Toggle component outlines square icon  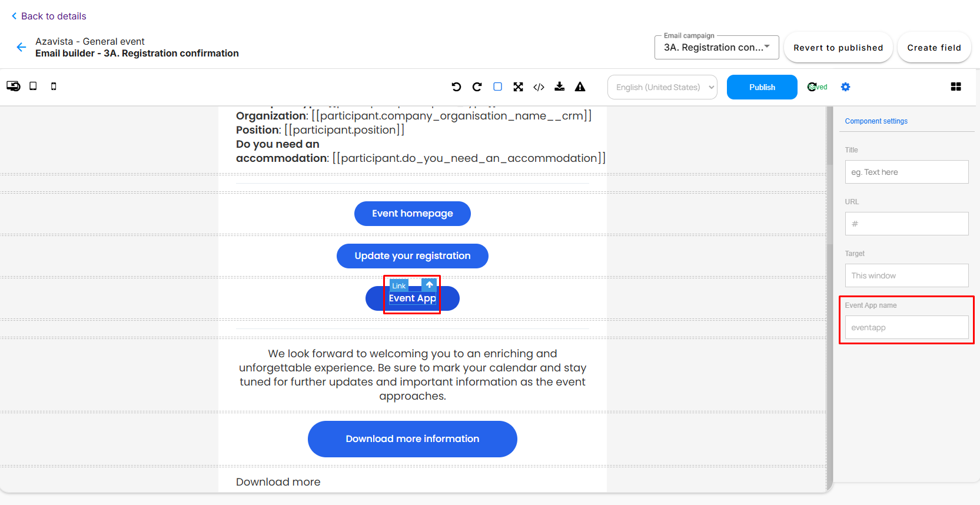coord(497,87)
